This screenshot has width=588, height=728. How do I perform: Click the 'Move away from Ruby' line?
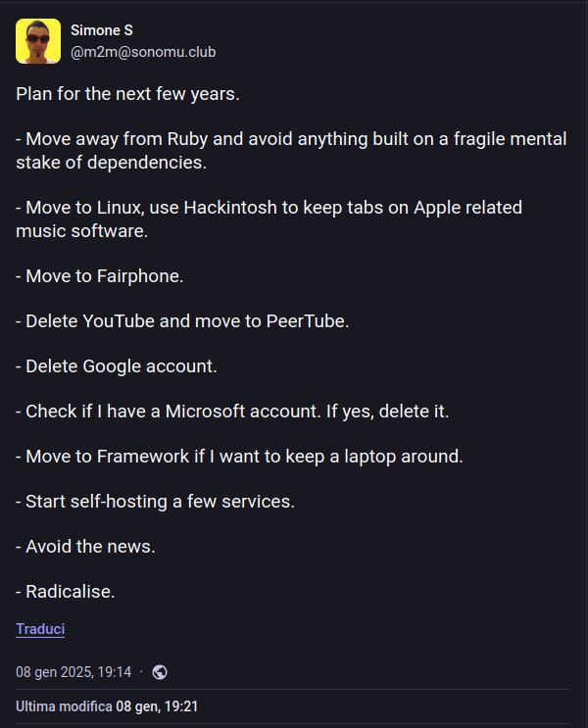pos(196,139)
